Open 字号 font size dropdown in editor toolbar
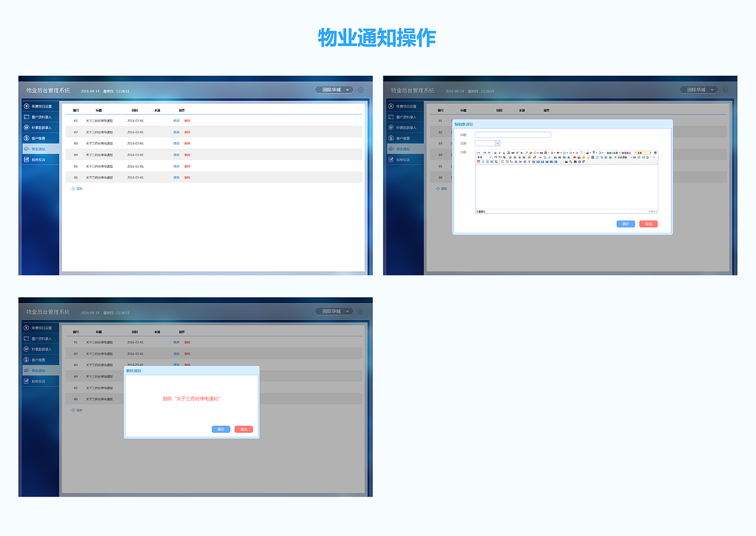Screen dimensions: 756x536 [x=484, y=157]
